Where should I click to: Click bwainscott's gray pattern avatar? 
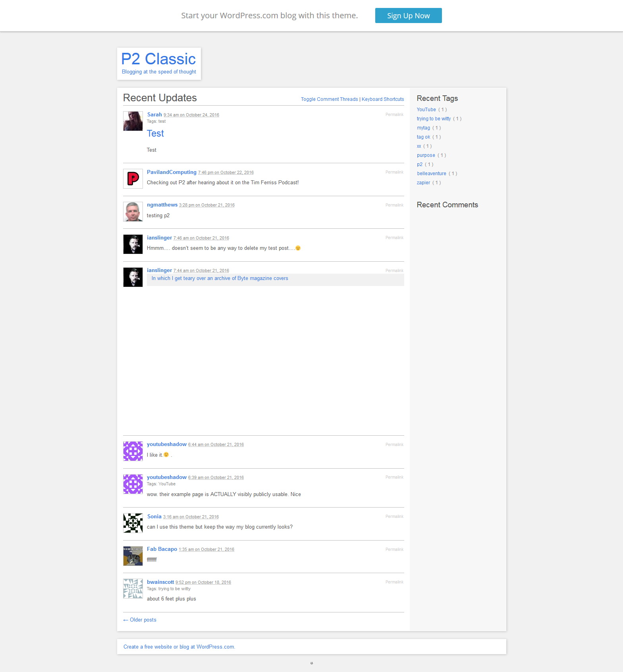tap(133, 589)
